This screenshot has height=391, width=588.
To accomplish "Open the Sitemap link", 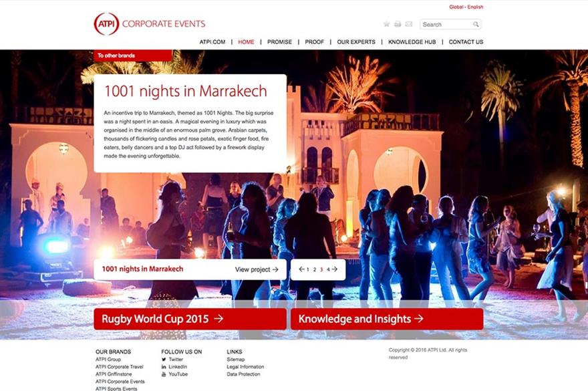I will (x=235, y=359).
